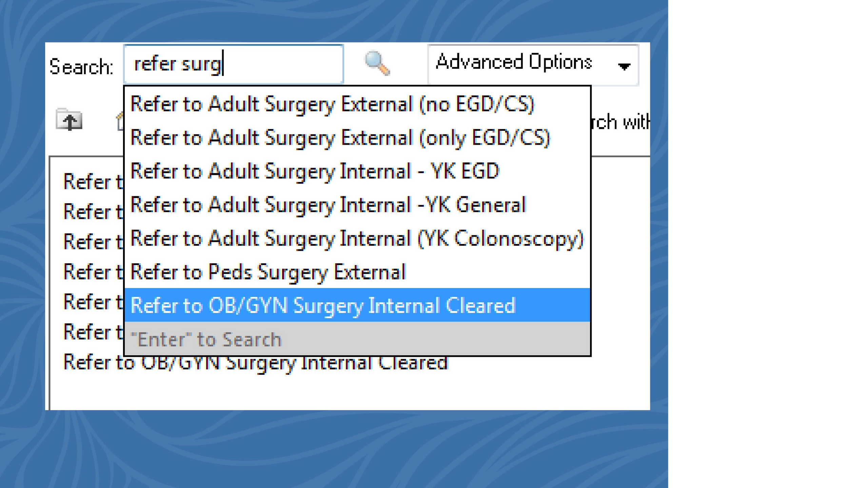The width and height of the screenshot is (868, 488).
Task: Pick Refer to Adult Surgery Internal - YK EGD
Action: pos(315,171)
